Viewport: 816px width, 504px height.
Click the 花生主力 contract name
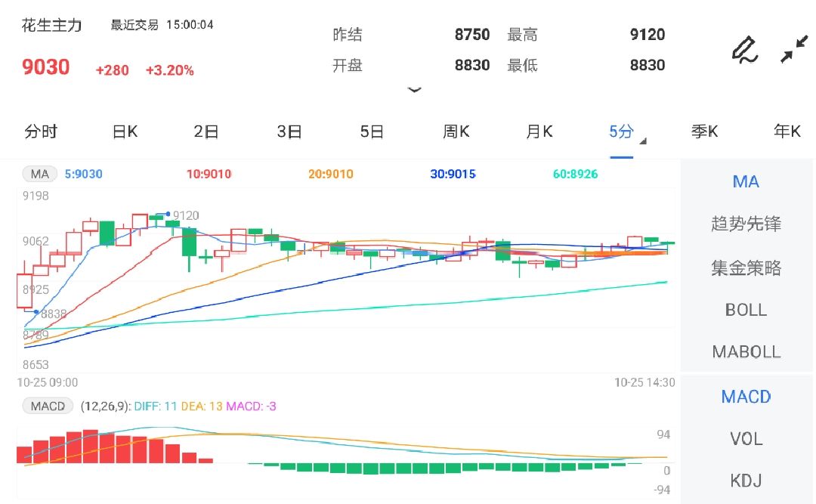click(x=51, y=25)
